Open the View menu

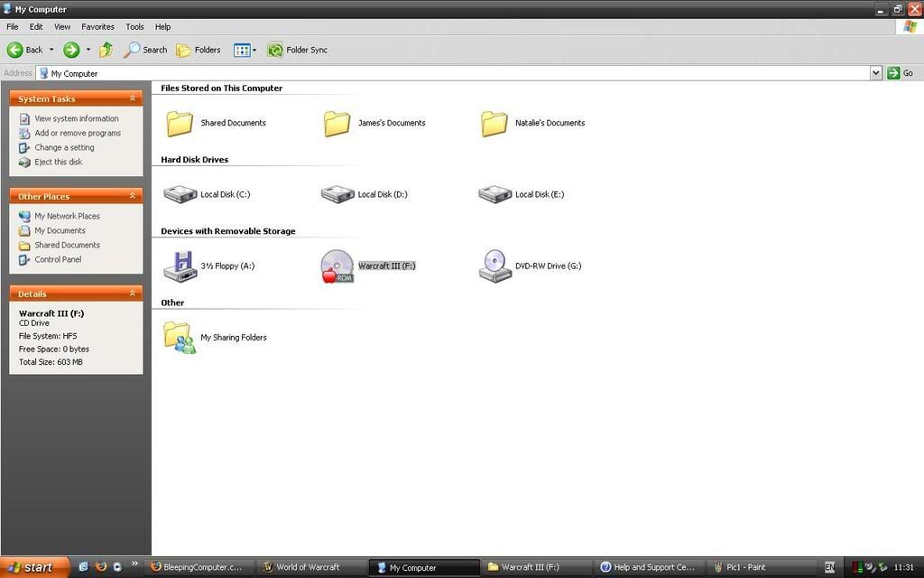click(x=62, y=26)
